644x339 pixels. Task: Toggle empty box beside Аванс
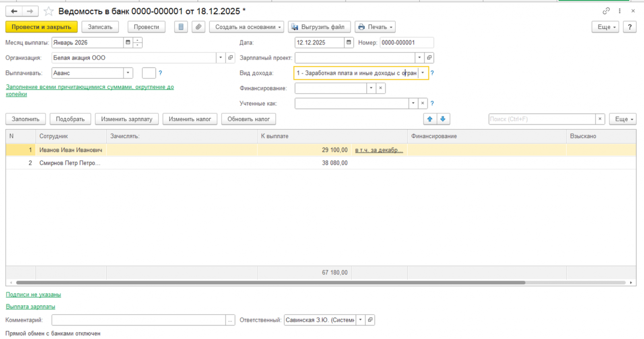(x=149, y=73)
